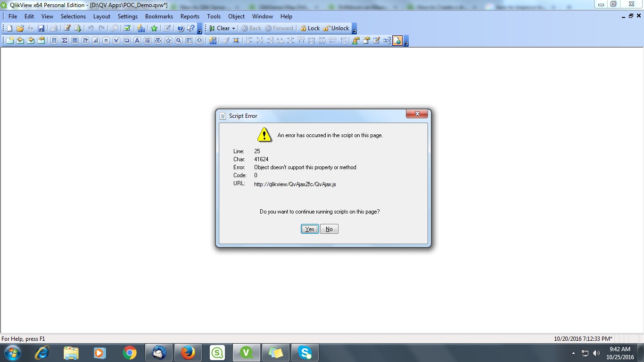Create an Input Box with the equals icon
The image size is (644, 362).
[x=106, y=41]
